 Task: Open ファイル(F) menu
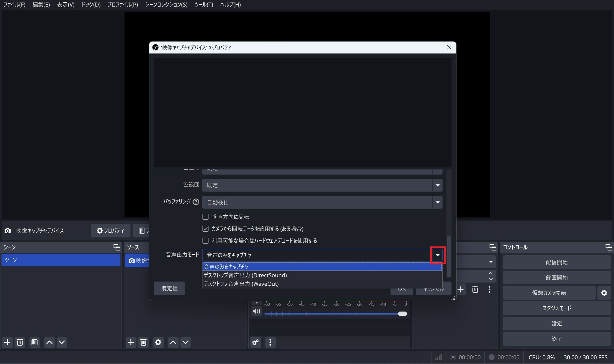(x=14, y=5)
